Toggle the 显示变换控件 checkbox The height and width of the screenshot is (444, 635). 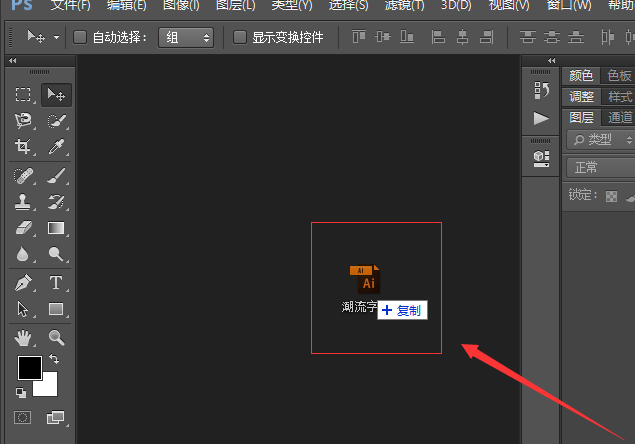coord(240,38)
